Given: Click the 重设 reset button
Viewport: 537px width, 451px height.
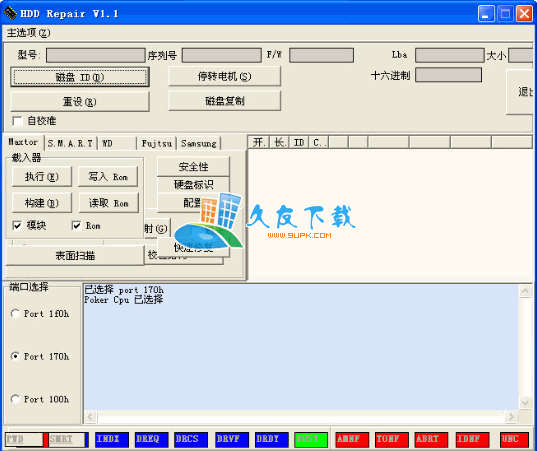Looking at the screenshot, I should coord(80,101).
